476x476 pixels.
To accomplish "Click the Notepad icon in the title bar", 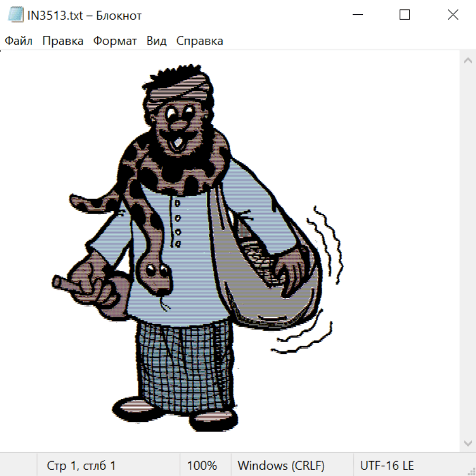I will tap(16, 15).
